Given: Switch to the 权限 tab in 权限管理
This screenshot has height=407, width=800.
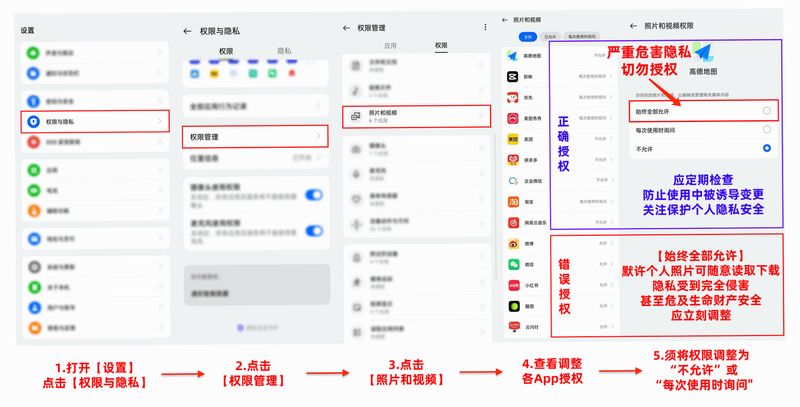Looking at the screenshot, I should (441, 46).
